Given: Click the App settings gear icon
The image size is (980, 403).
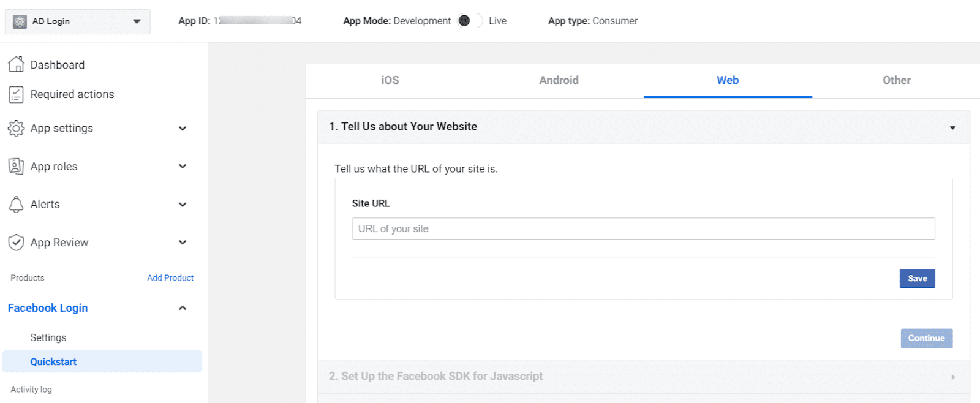Looking at the screenshot, I should pyautogui.click(x=16, y=128).
